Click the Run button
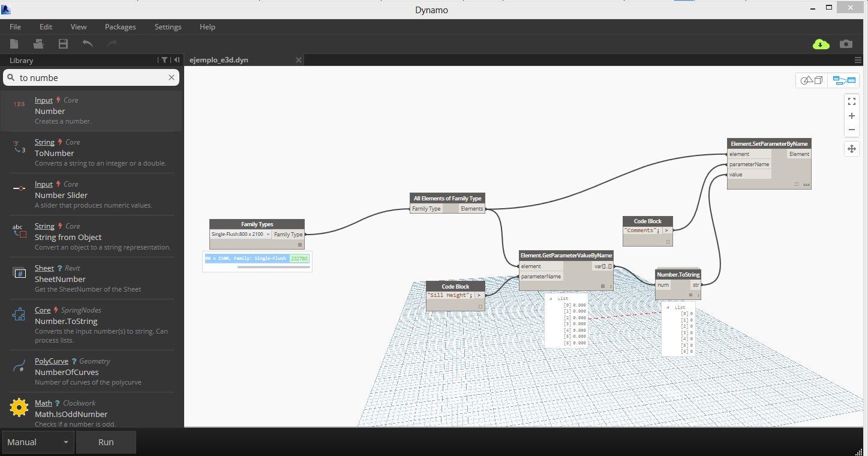The height and width of the screenshot is (456, 868). (x=106, y=442)
